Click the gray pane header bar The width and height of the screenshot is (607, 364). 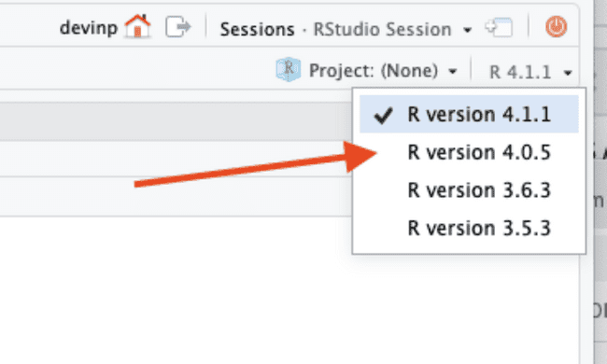176,121
